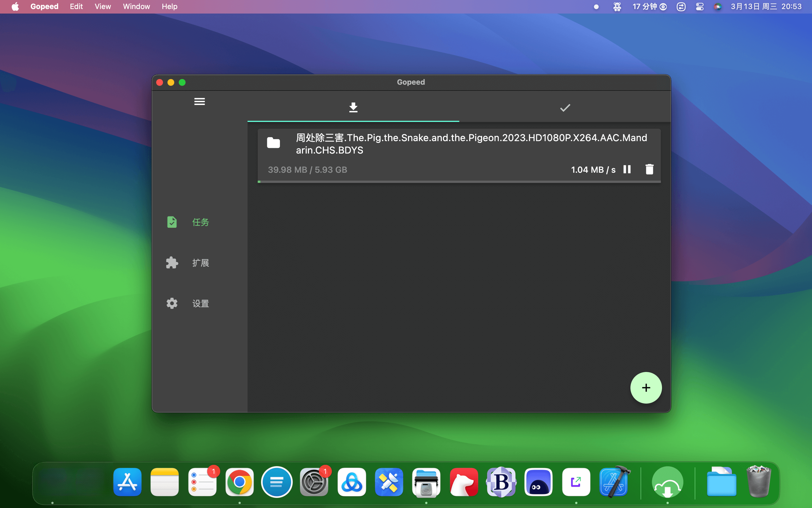Open Notes from the Dock
812x508 pixels.
[164, 482]
